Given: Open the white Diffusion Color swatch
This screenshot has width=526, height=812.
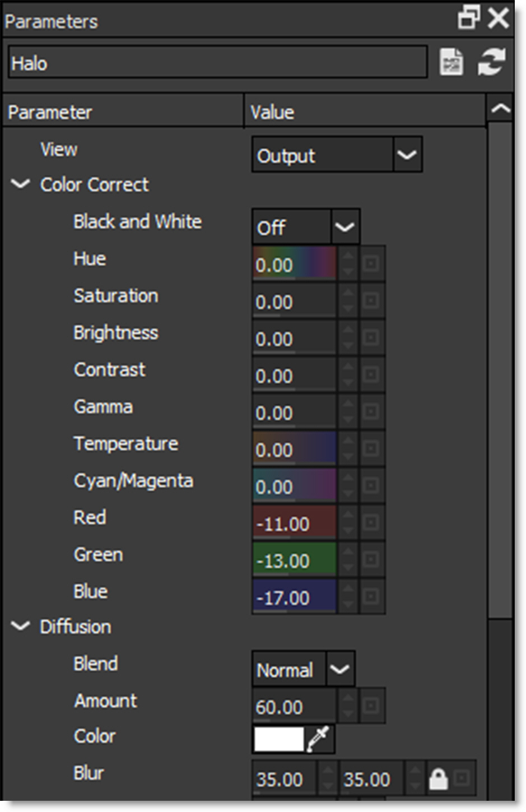Looking at the screenshot, I should [x=278, y=739].
